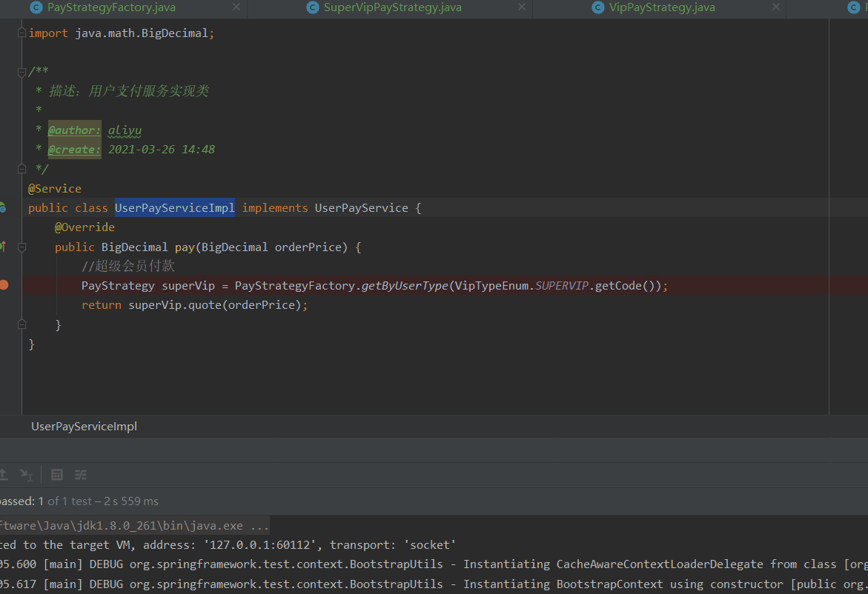Open the Evaluate Expression calculator icon
The image size is (868, 594).
57,475
